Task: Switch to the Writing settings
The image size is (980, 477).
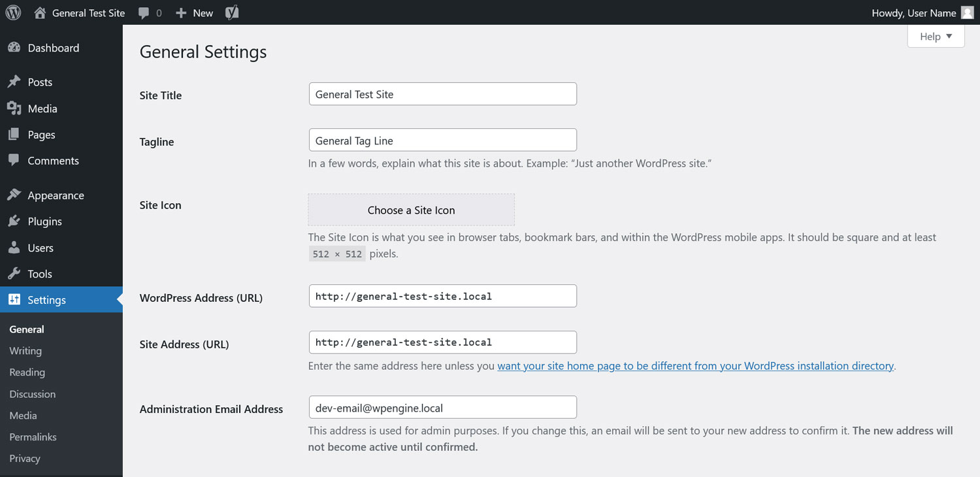Action: click(25, 350)
